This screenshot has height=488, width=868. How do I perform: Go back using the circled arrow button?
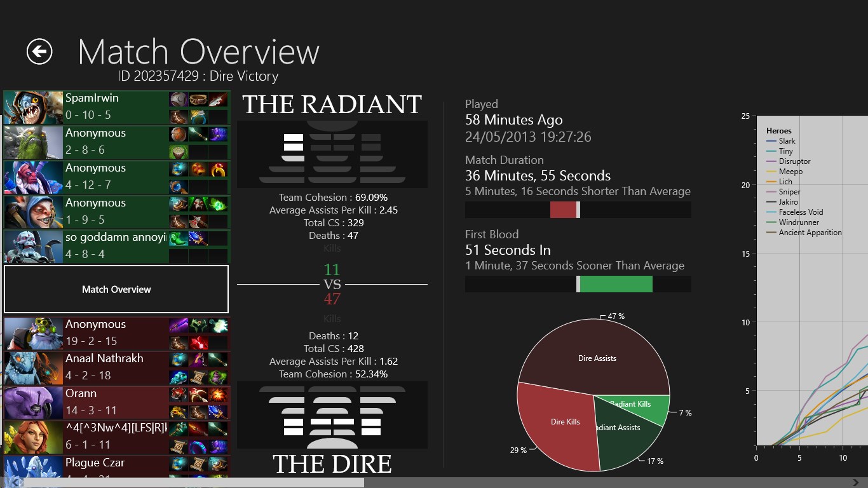tap(39, 51)
